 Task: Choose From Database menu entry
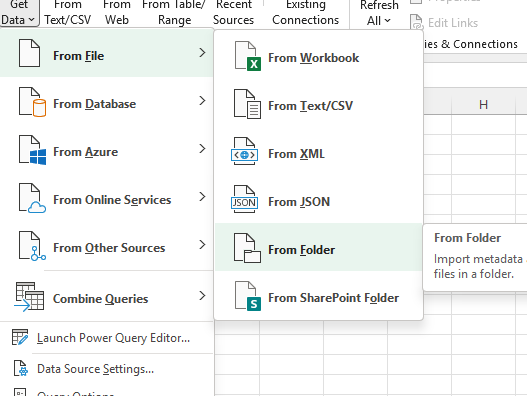coord(107,101)
